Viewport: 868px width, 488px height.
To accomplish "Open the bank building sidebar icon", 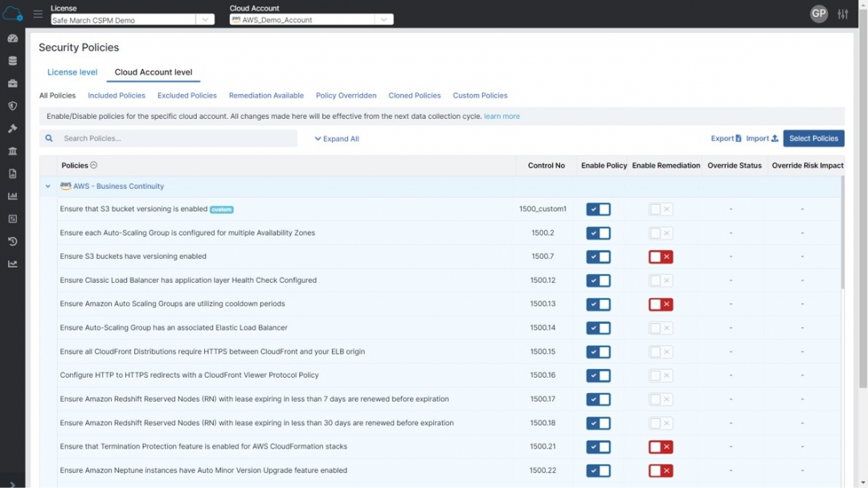I will click(12, 151).
